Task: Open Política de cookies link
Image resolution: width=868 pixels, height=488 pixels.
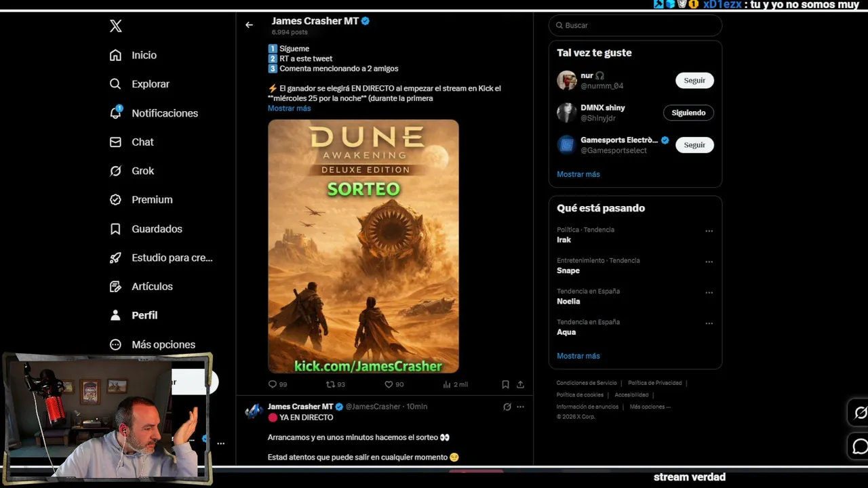Action: (x=580, y=395)
